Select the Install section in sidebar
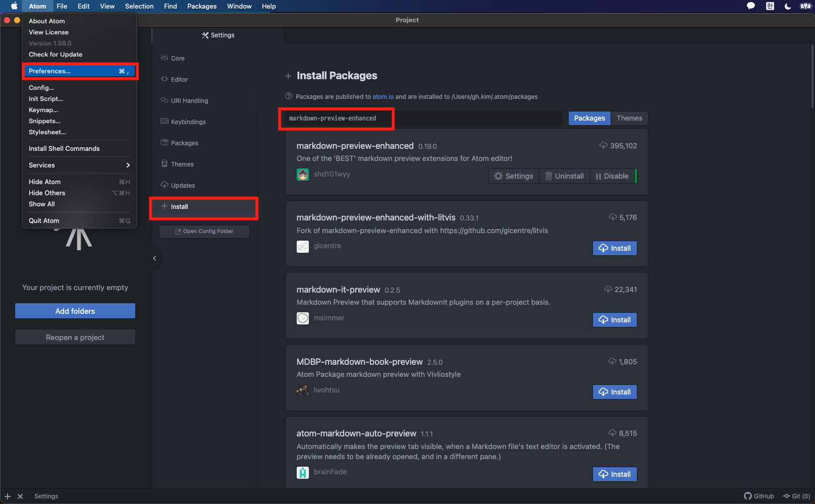 (204, 207)
